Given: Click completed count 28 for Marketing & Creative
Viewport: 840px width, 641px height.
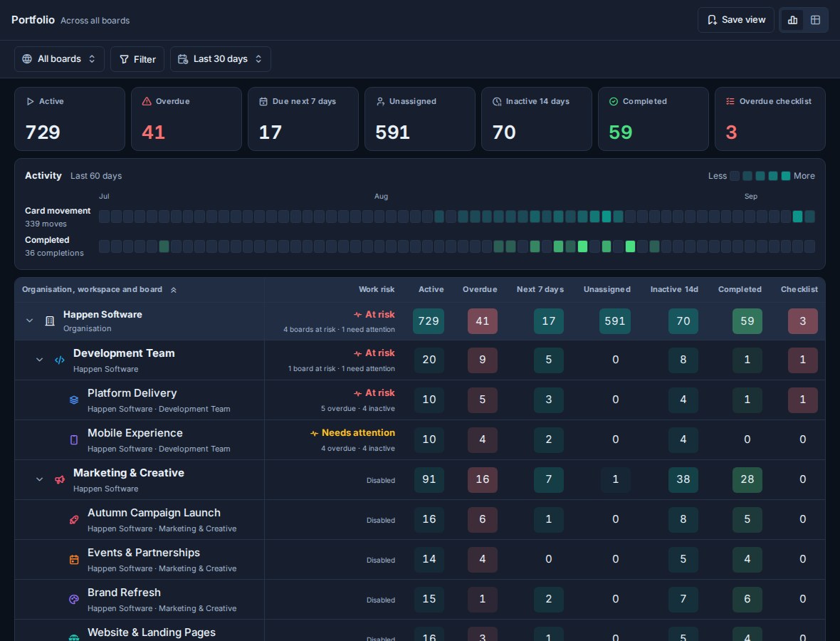Looking at the screenshot, I should click(747, 479).
